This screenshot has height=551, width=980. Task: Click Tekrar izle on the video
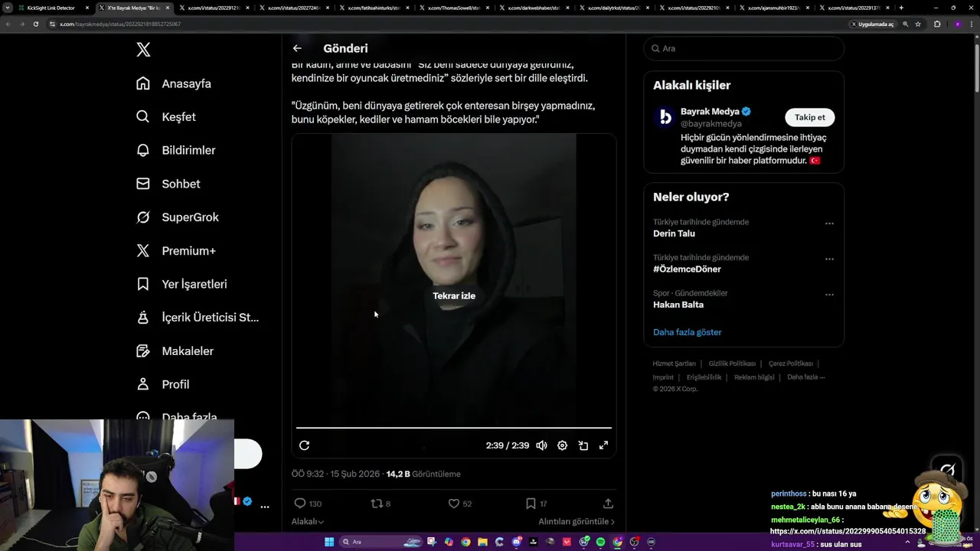point(454,295)
